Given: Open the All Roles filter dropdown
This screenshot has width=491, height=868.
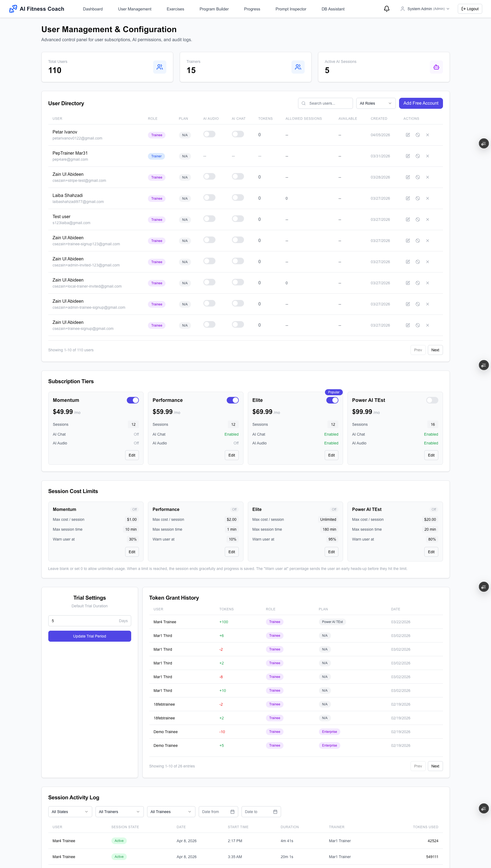Looking at the screenshot, I should point(376,103).
